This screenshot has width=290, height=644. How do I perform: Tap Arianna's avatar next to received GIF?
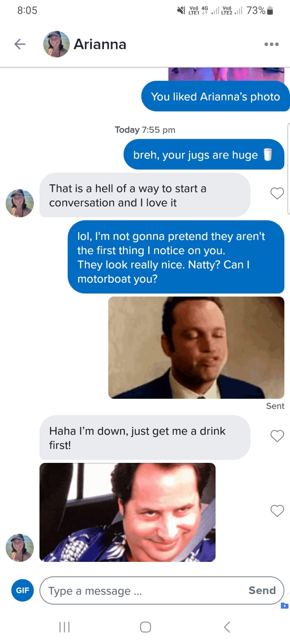20,548
